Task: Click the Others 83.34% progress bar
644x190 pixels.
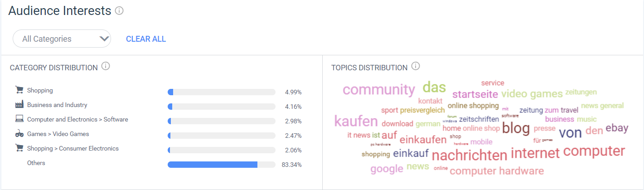Action: tap(222, 165)
